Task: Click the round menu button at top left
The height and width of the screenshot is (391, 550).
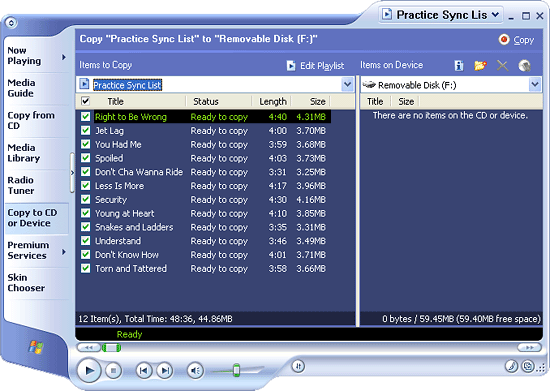Action: [11, 23]
